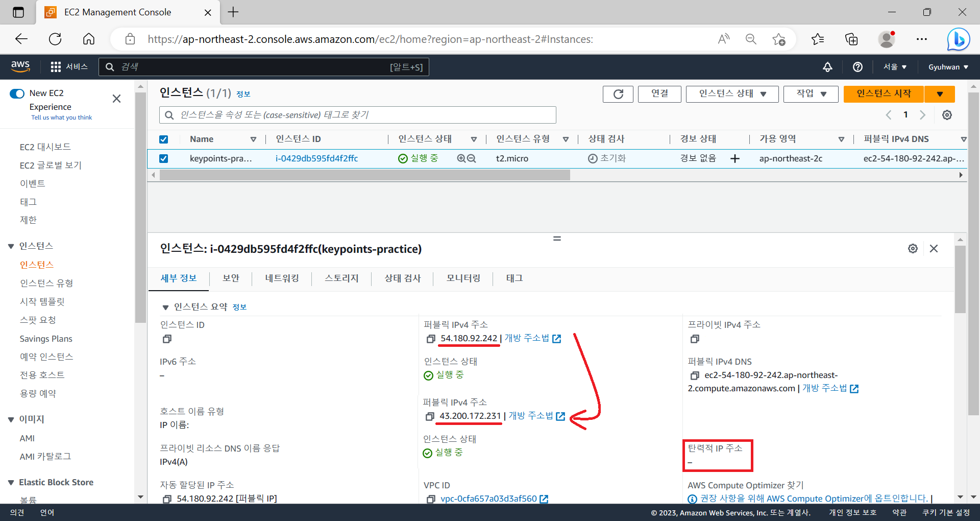Click the detail panel vertical scrollbar
The image size is (980, 521).
(960, 279)
